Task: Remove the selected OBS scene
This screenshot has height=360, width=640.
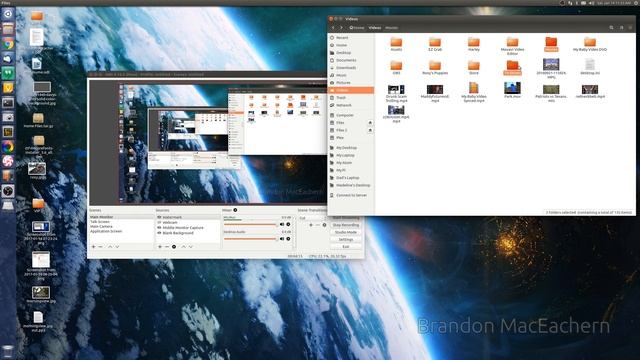Action: click(x=100, y=247)
